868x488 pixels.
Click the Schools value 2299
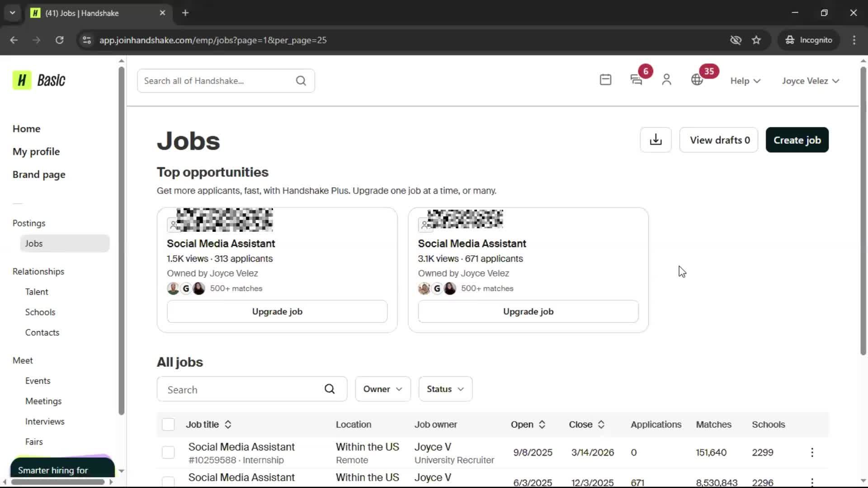763,452
